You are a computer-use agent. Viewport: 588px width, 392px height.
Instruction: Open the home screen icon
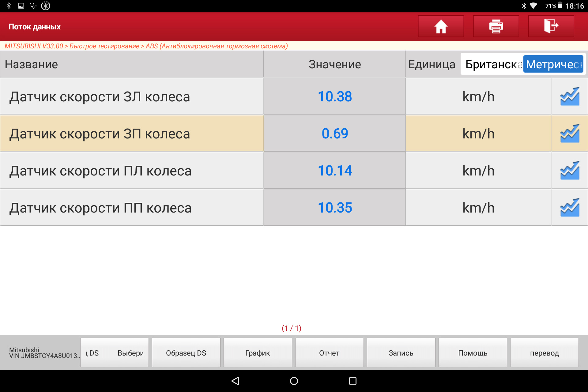(x=441, y=26)
